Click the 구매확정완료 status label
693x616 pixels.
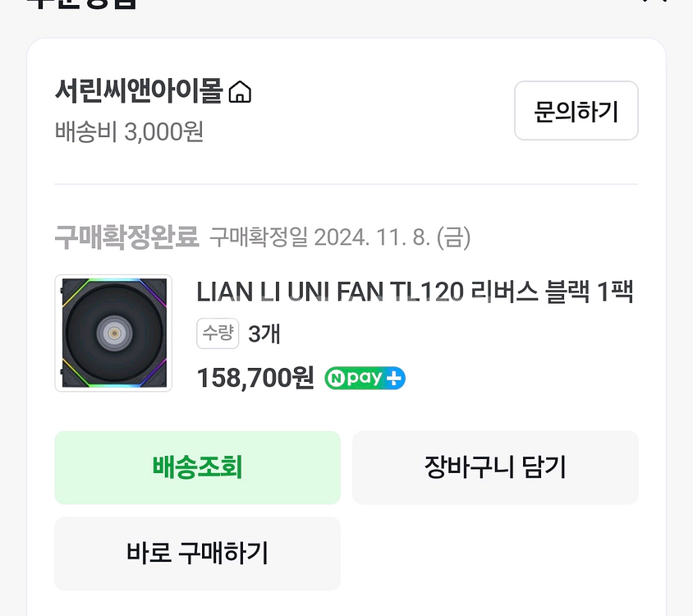[x=126, y=237]
